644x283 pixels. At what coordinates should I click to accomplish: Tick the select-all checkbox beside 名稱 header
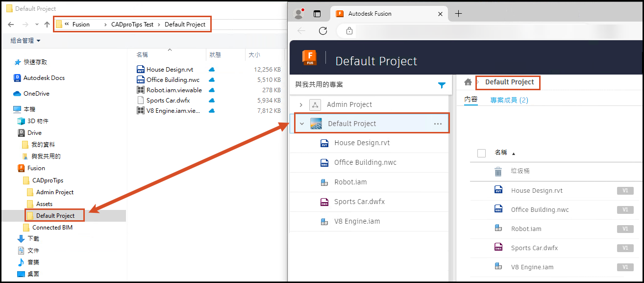(x=481, y=153)
